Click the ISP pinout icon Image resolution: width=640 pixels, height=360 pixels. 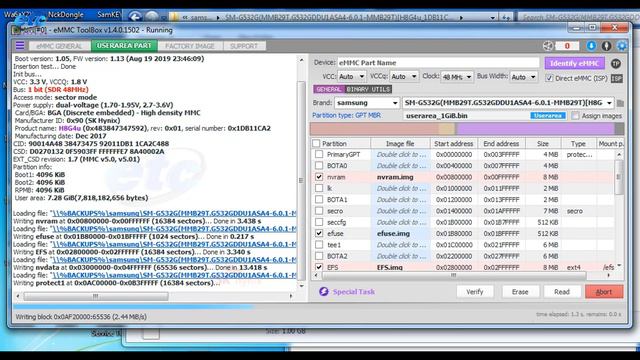pos(616,78)
